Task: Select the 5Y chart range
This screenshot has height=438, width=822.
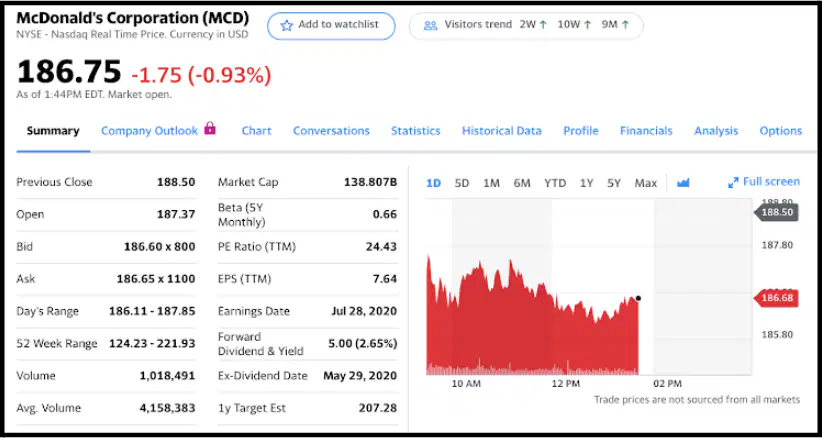Action: pos(614,183)
